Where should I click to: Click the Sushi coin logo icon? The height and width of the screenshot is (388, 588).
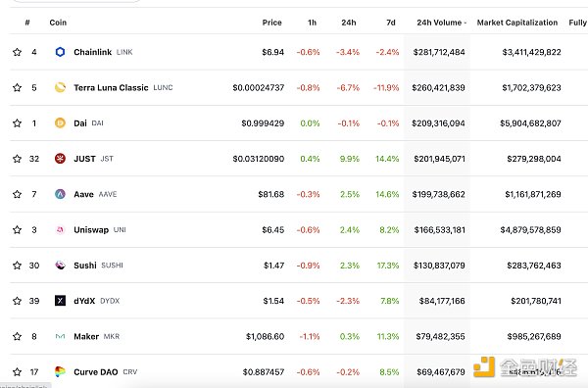tap(60, 266)
